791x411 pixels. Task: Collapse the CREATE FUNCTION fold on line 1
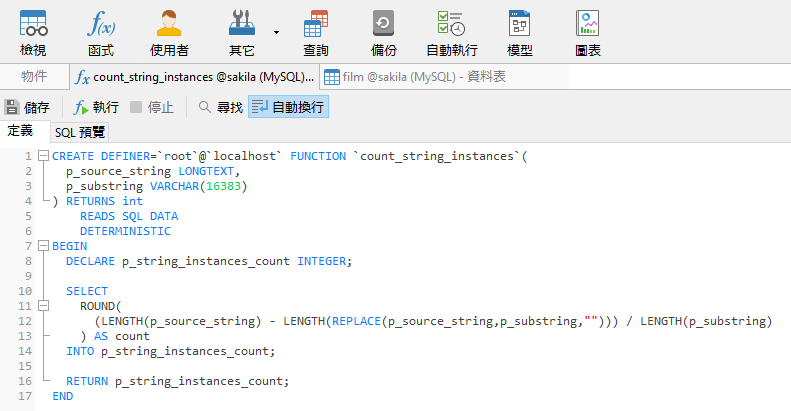coord(43,156)
